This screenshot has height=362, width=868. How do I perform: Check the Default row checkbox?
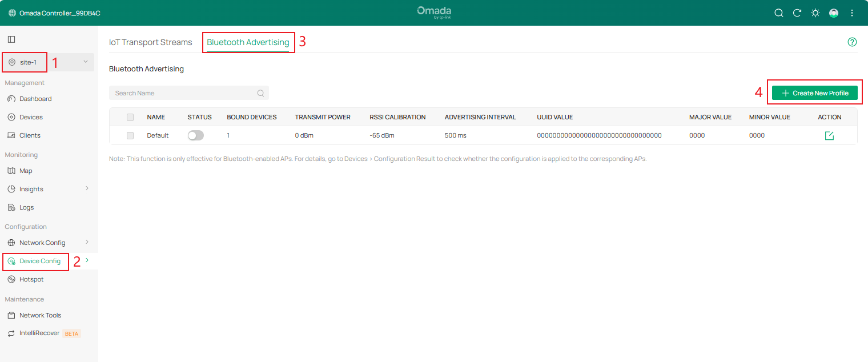coord(130,135)
